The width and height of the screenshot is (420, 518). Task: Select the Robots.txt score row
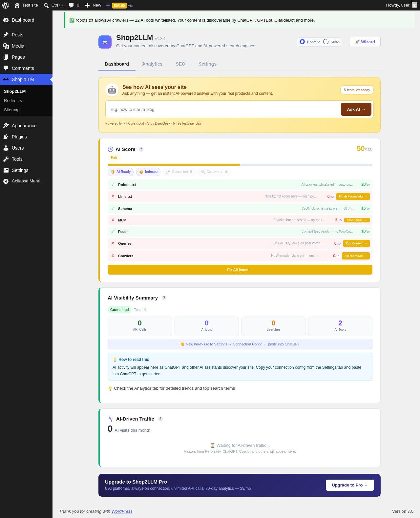(240, 185)
